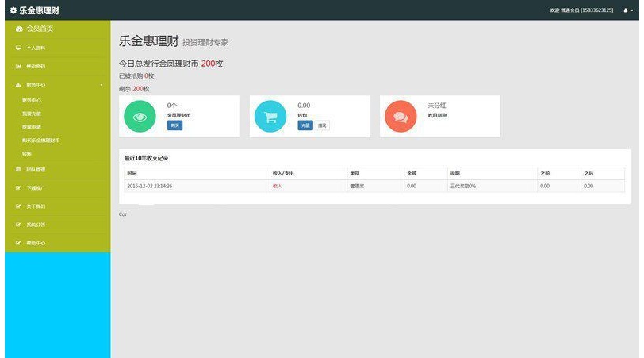Click the dashboard icon next to 会员首页
Screen dimensions: 644x358
(x=19, y=29)
